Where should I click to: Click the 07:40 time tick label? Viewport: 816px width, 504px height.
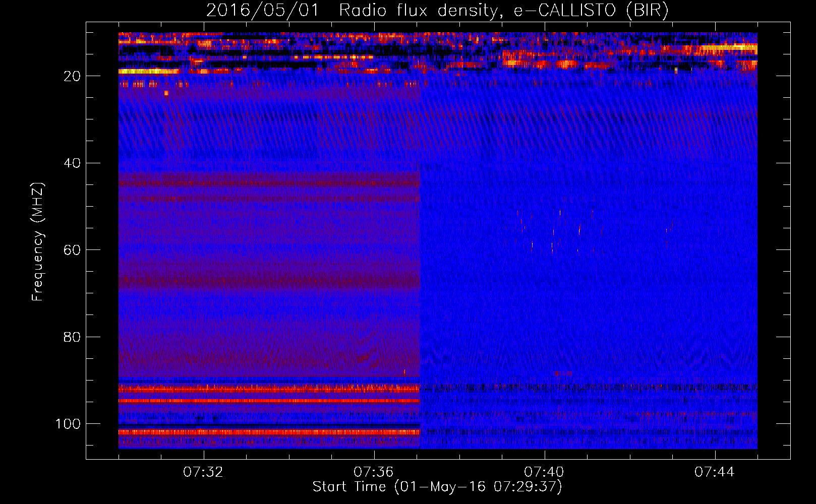(x=544, y=472)
